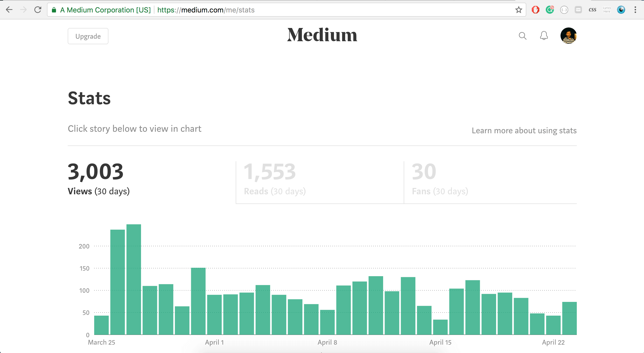
Task: Click the Medium search magnifier icon
Action: click(x=522, y=36)
